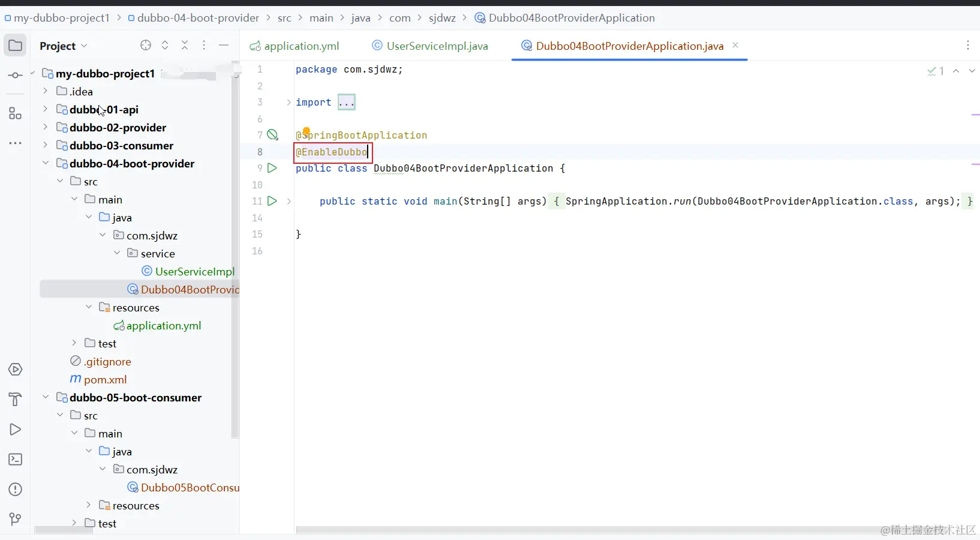Select pom.xml in project tree

pyautogui.click(x=98, y=379)
